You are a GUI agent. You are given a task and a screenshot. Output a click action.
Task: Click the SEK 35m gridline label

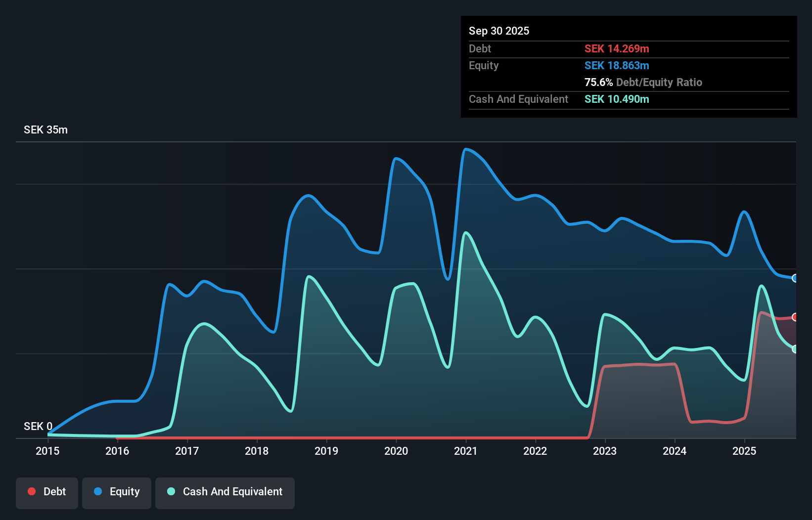pyautogui.click(x=45, y=130)
